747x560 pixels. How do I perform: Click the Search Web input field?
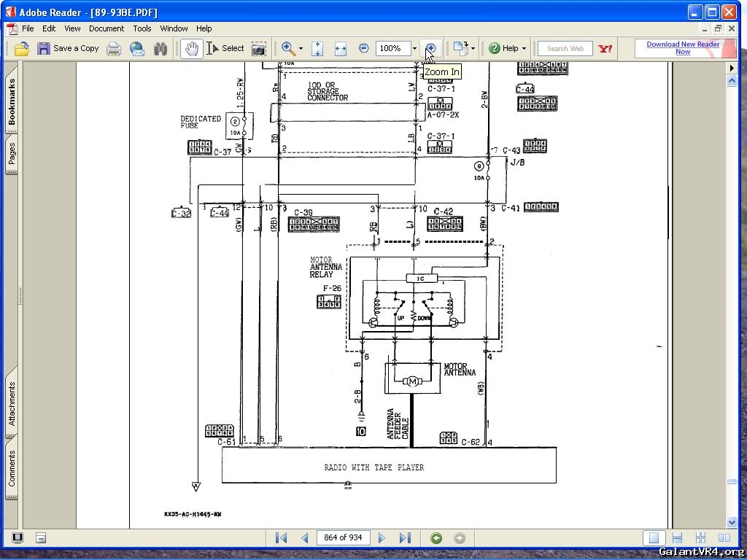pos(565,49)
